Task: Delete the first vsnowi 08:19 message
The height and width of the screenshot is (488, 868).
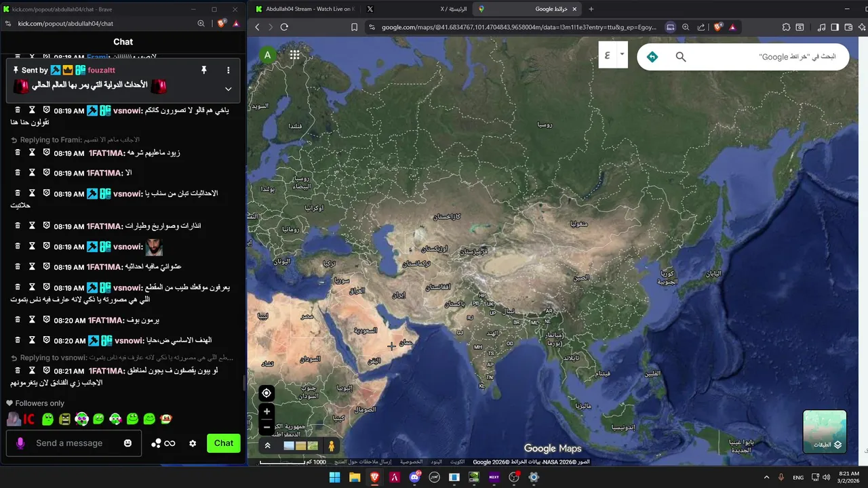Action: coord(18,110)
